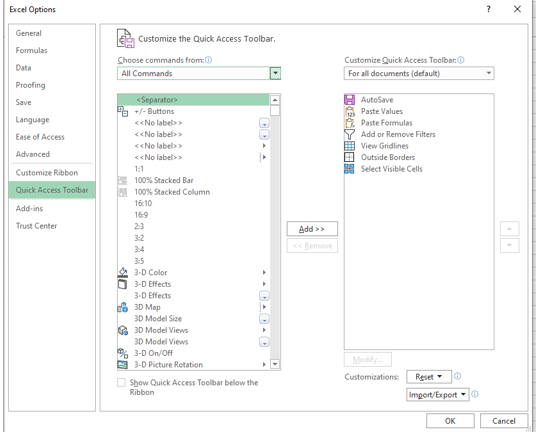Click the 100% Stacked Bar chart icon
This screenshot has width=541, height=443.
point(122,180)
